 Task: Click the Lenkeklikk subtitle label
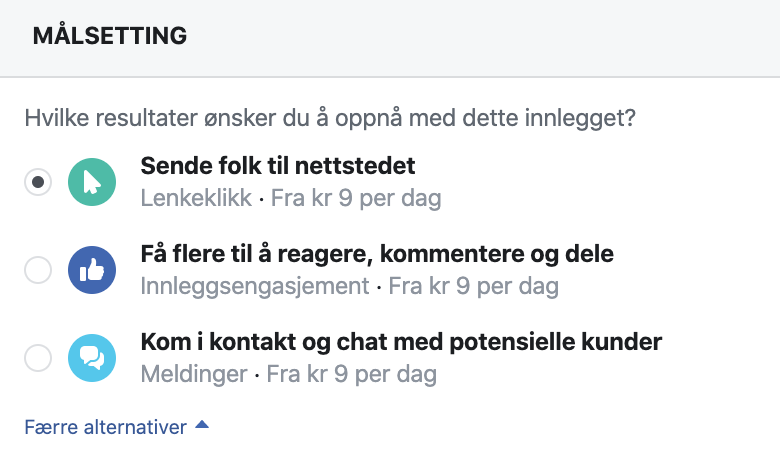[x=196, y=198]
